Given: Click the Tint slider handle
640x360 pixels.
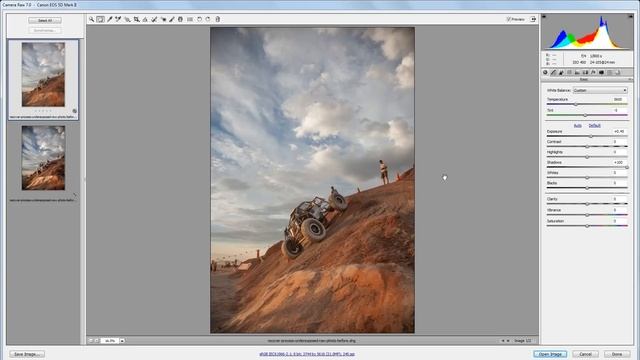Looking at the screenshot, I should pos(585,116).
